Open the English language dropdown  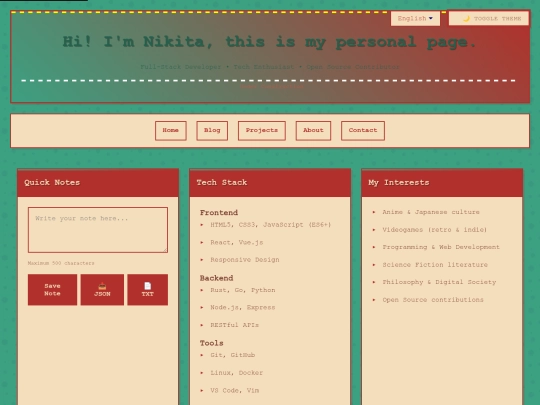pos(415,19)
